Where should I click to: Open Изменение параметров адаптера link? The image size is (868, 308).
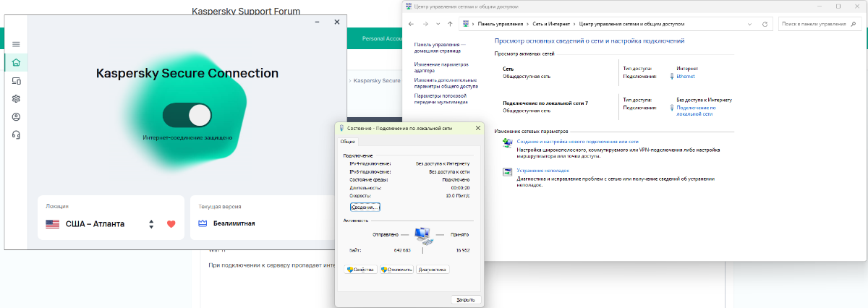pyautogui.click(x=441, y=67)
